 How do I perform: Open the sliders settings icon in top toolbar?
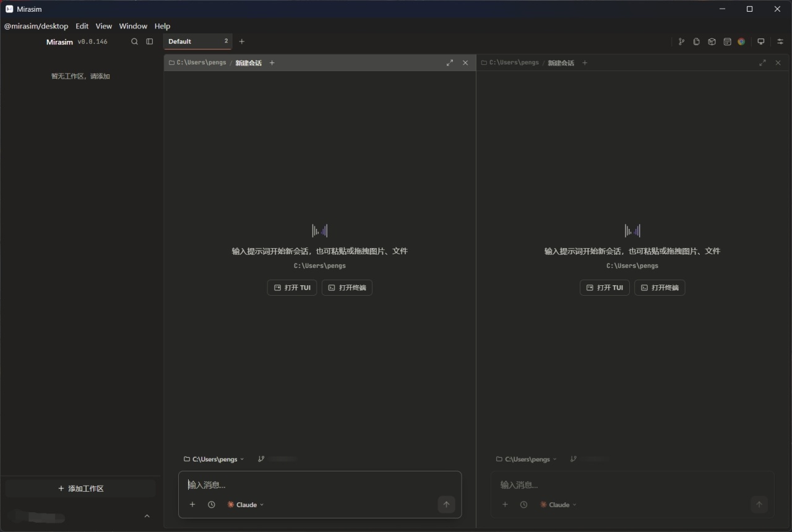pyautogui.click(x=780, y=41)
